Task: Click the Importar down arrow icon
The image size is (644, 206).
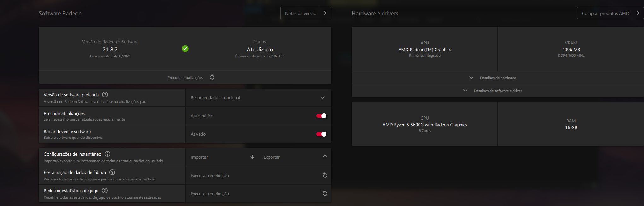Action: (252, 157)
